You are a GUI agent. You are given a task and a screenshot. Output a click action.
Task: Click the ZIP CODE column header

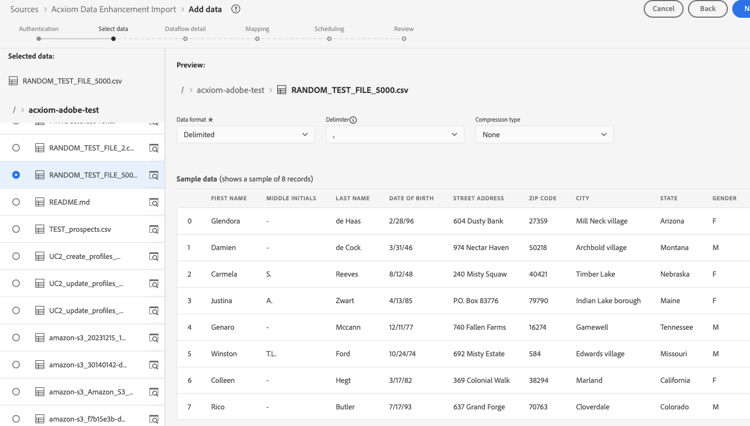click(x=542, y=198)
